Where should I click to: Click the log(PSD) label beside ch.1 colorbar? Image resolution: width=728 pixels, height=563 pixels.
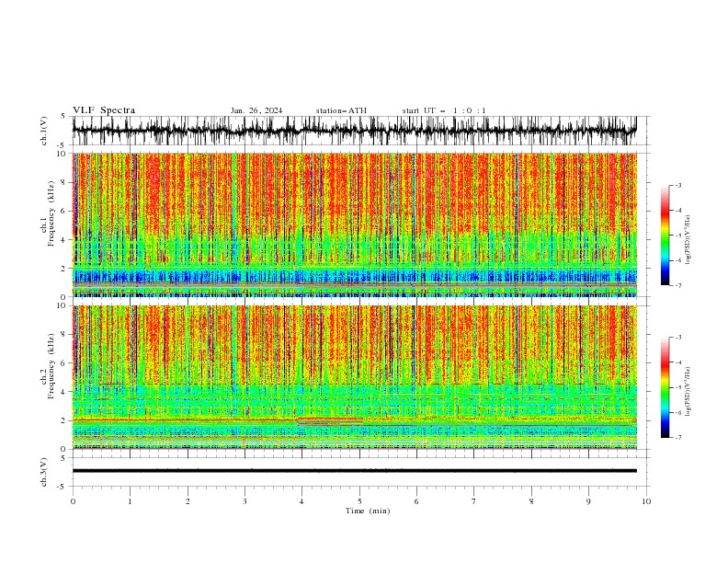tap(688, 240)
